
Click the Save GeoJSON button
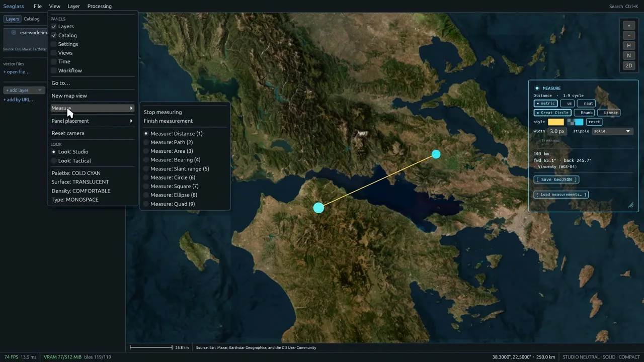click(x=556, y=179)
